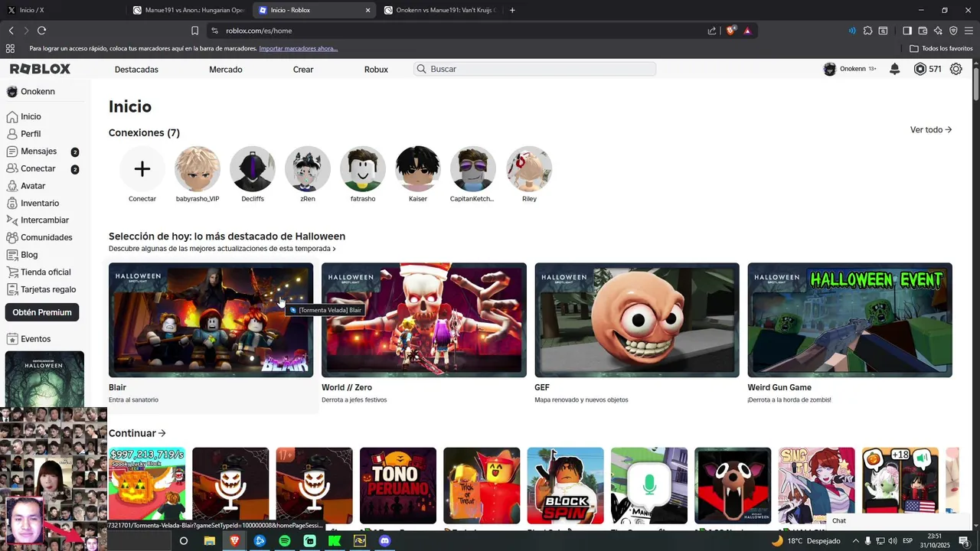
Task: Open the Kick app from the taskbar
Action: (335, 541)
